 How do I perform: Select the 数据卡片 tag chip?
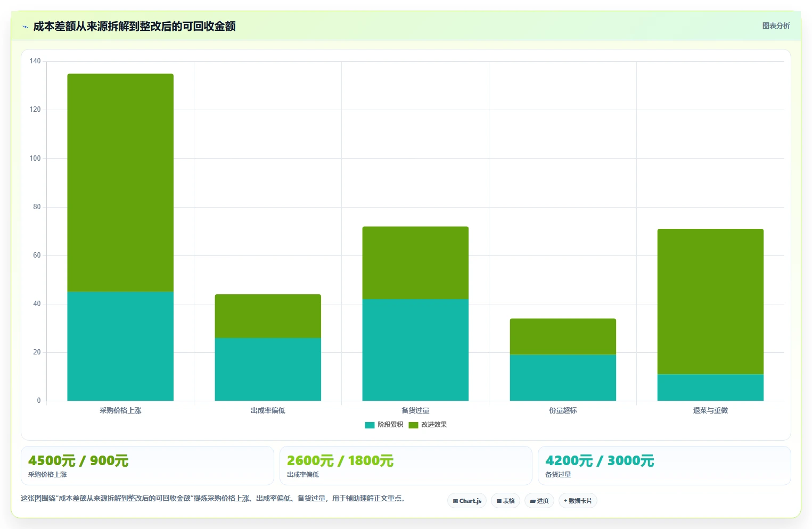(x=578, y=501)
